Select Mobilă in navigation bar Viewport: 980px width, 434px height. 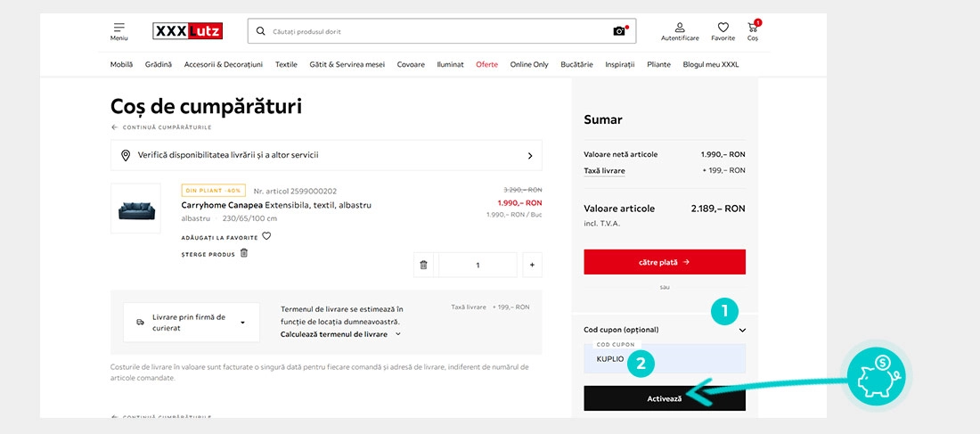click(x=121, y=64)
